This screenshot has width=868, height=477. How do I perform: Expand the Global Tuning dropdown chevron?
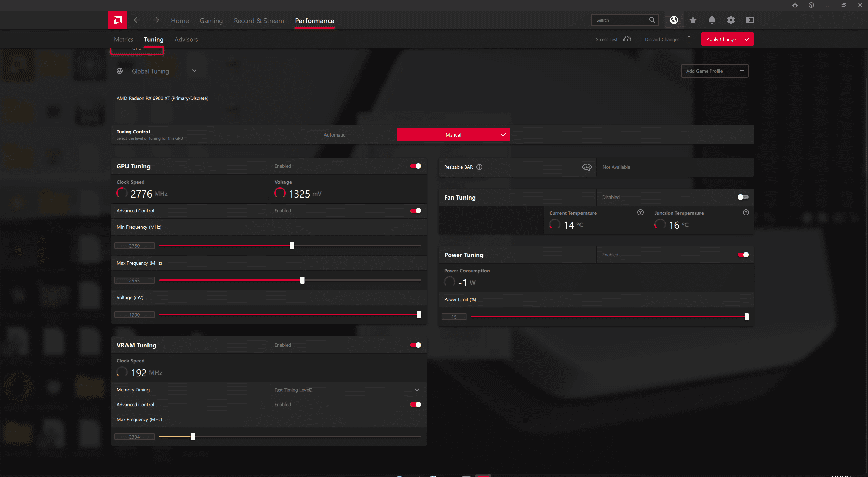point(194,71)
